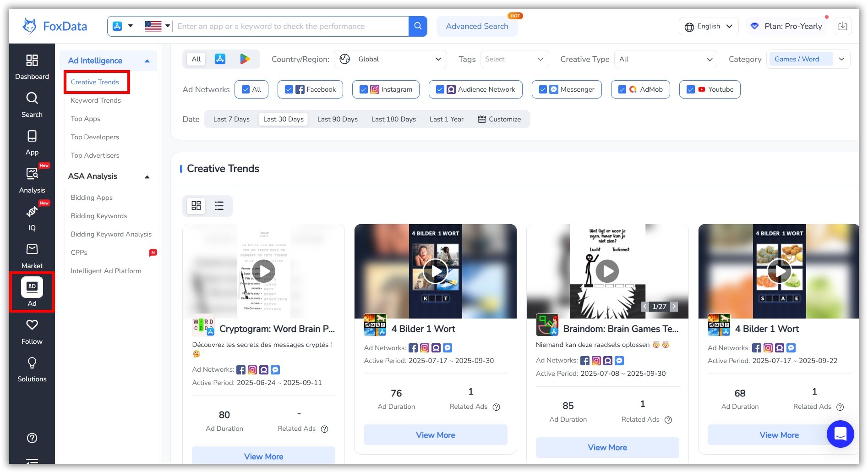Toggle the Youtube ad network checkbox
The height and width of the screenshot is (473, 868).
(690, 89)
